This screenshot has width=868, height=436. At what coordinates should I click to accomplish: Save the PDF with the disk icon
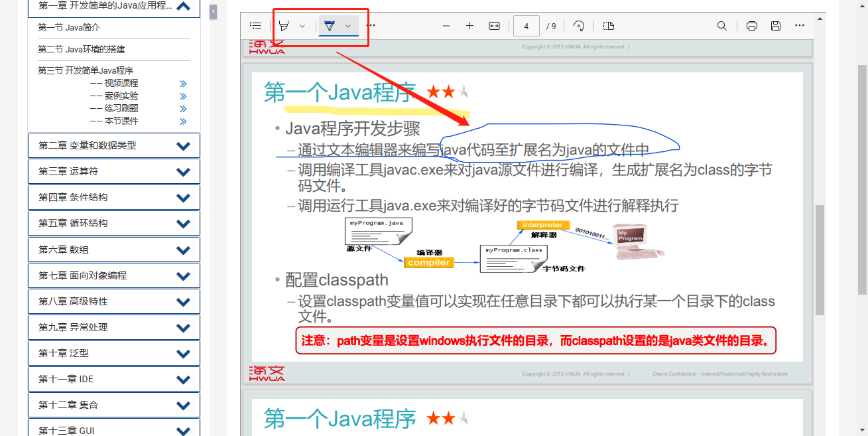pos(776,26)
